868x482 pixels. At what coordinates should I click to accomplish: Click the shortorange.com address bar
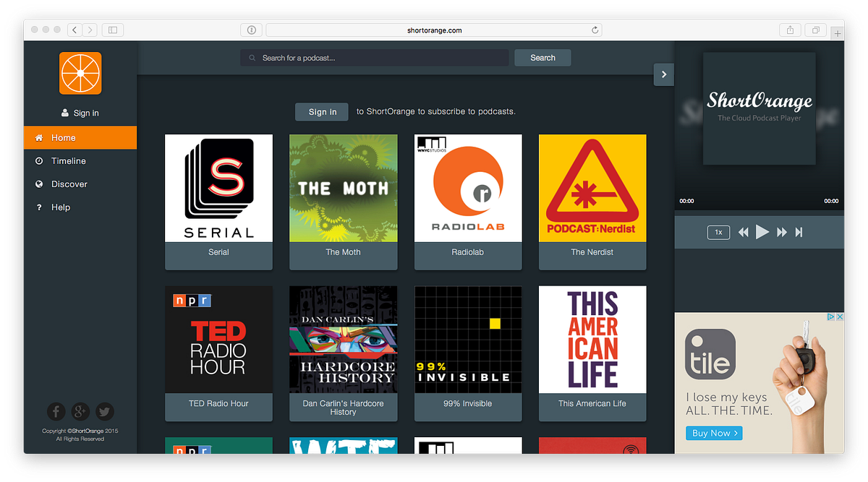click(434, 30)
